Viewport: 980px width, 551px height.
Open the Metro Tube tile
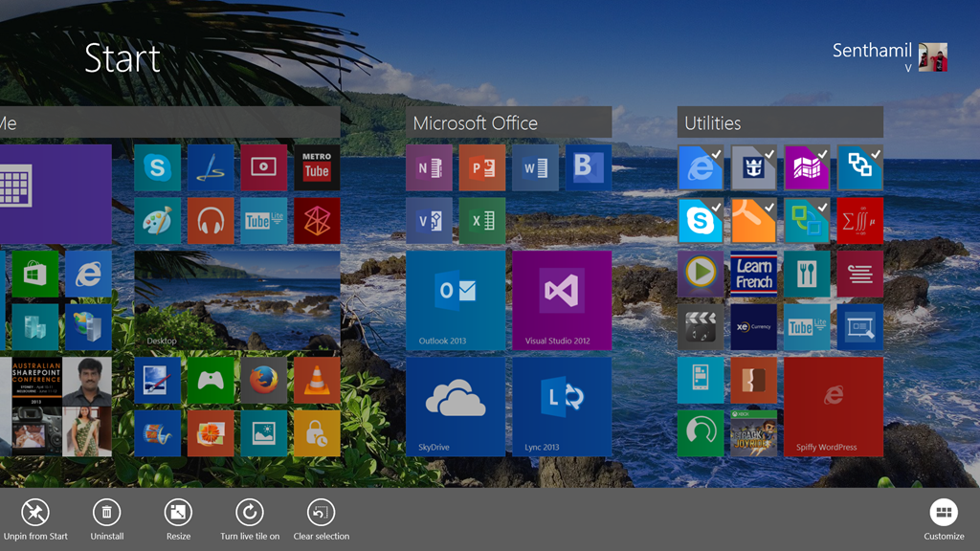tap(317, 167)
